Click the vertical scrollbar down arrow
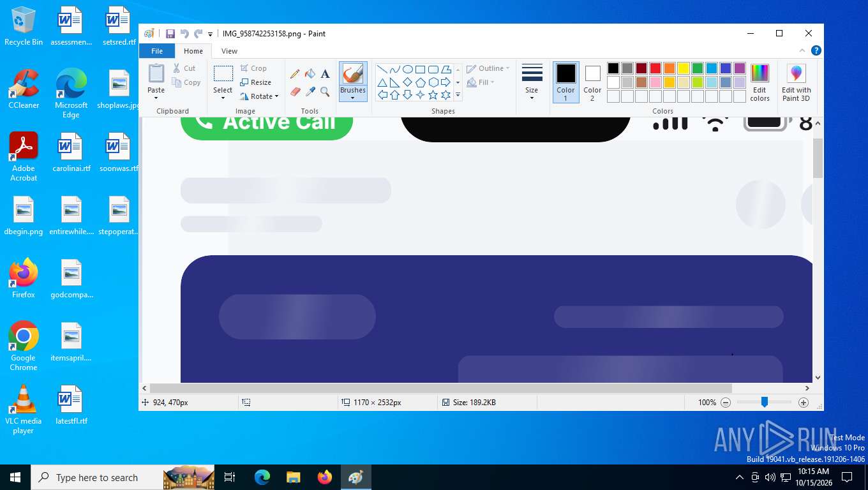The width and height of the screenshot is (868, 490). click(x=818, y=378)
